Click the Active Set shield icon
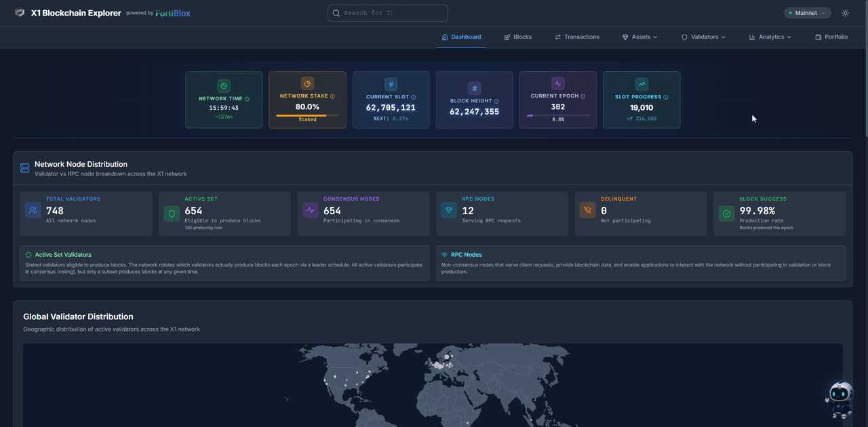 (x=172, y=213)
